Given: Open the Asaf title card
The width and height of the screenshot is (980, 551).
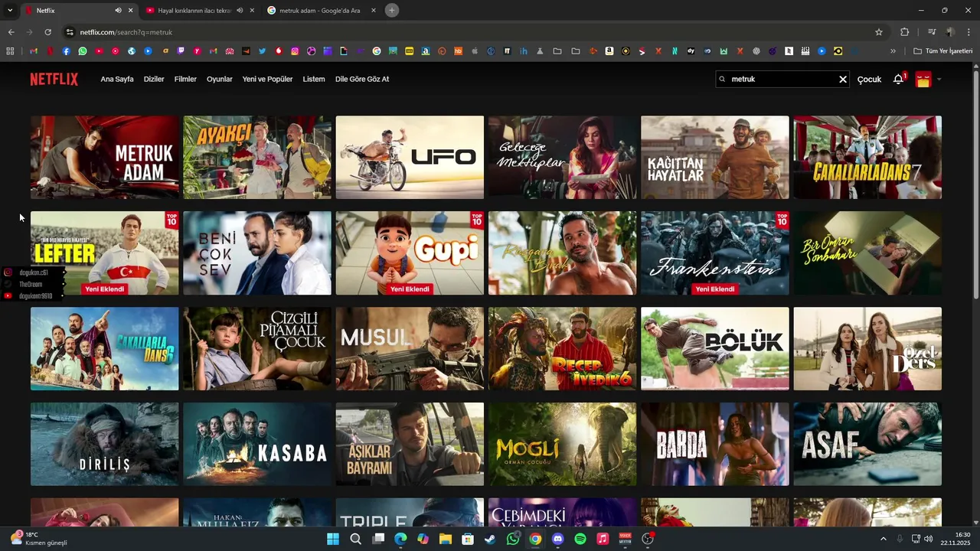Looking at the screenshot, I should point(867,445).
